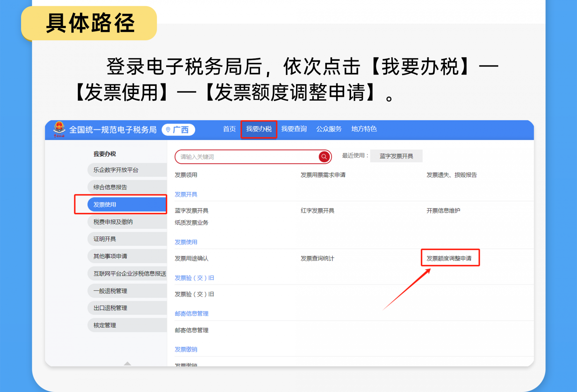577x392 pixels.
Task: Click the red search magnifier icon
Action: tap(324, 156)
